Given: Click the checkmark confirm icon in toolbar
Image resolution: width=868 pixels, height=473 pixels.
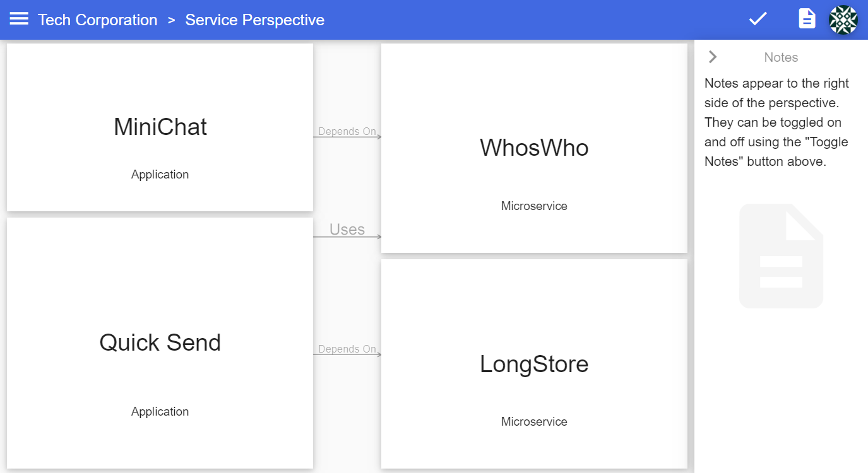Looking at the screenshot, I should 757,19.
